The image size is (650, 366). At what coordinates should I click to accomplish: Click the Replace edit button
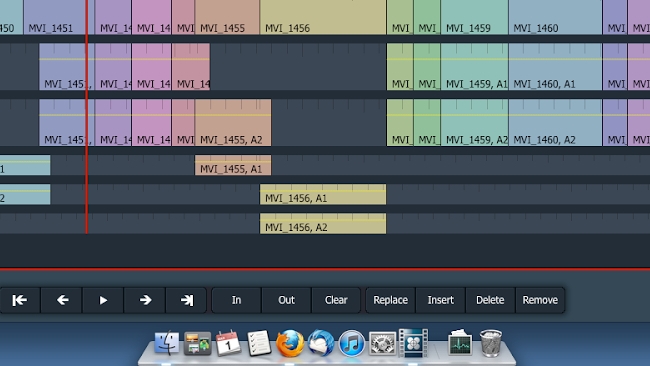click(390, 300)
